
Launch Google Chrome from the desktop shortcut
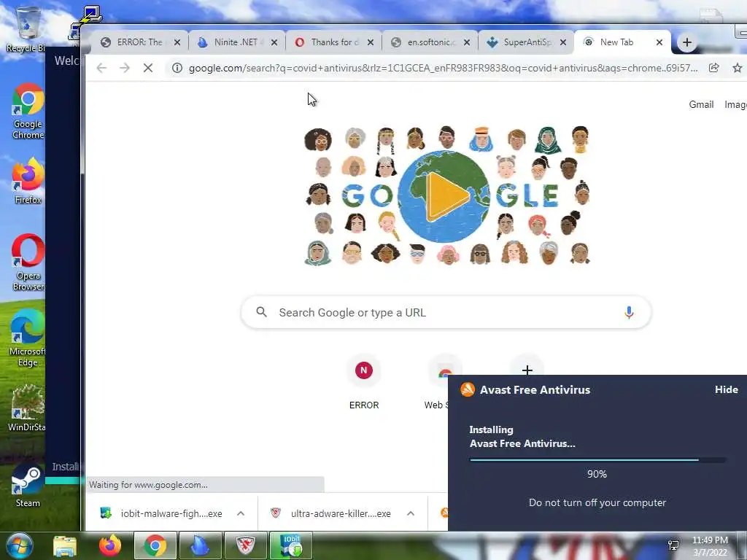pos(28,111)
